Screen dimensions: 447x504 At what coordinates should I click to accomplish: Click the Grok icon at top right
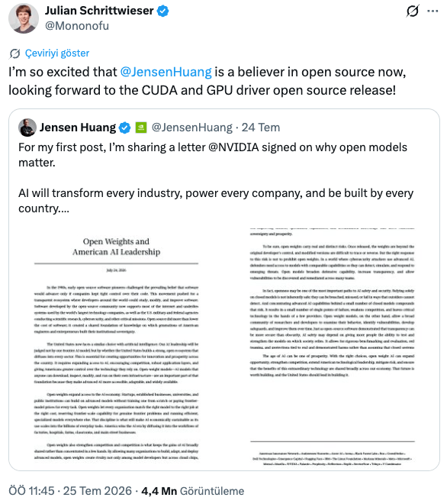click(413, 11)
